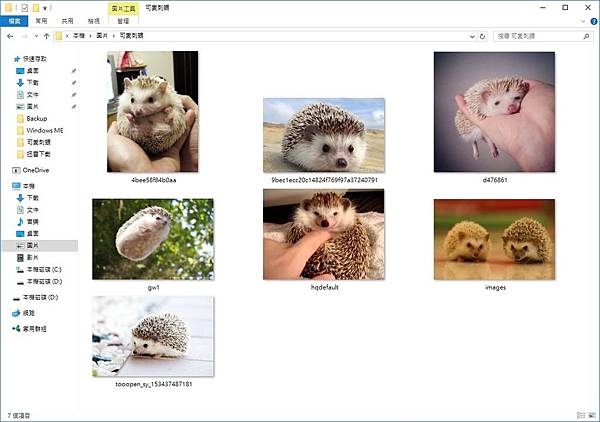Expand the ribbon with the chevron arrow
600x422 pixels.
pos(583,21)
